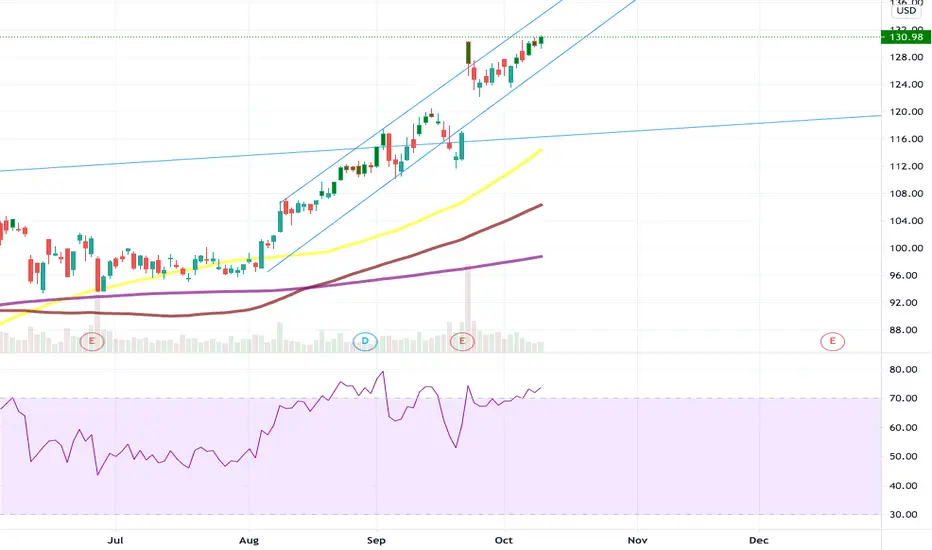Screen dimensions: 932x550
Task: Click the 112.00 price axis label
Action: pyautogui.click(x=906, y=166)
